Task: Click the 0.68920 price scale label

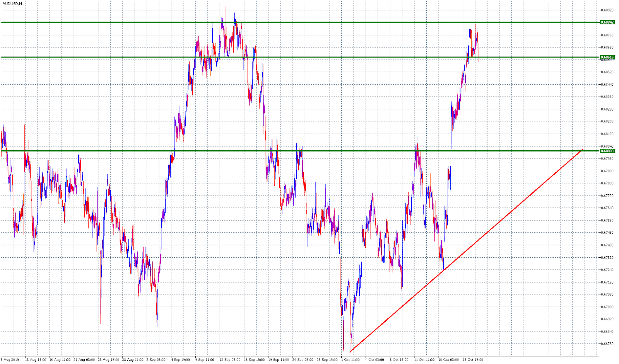Action: pyautogui.click(x=607, y=10)
